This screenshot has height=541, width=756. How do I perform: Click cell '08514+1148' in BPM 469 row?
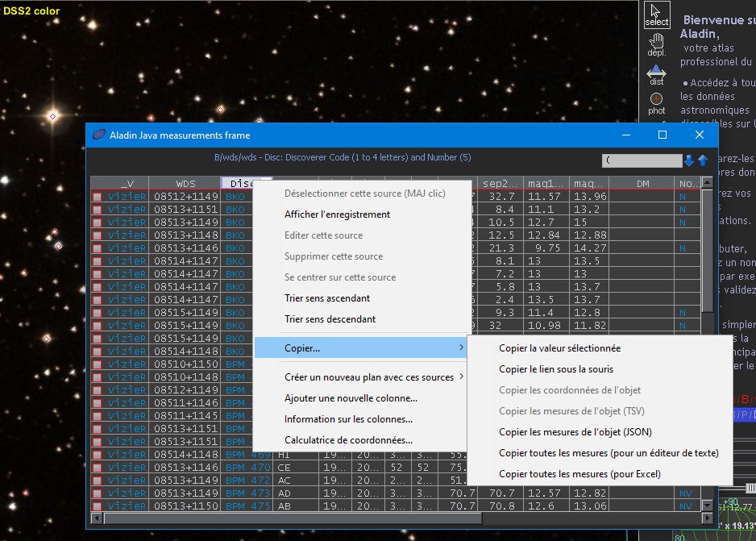coord(185,455)
